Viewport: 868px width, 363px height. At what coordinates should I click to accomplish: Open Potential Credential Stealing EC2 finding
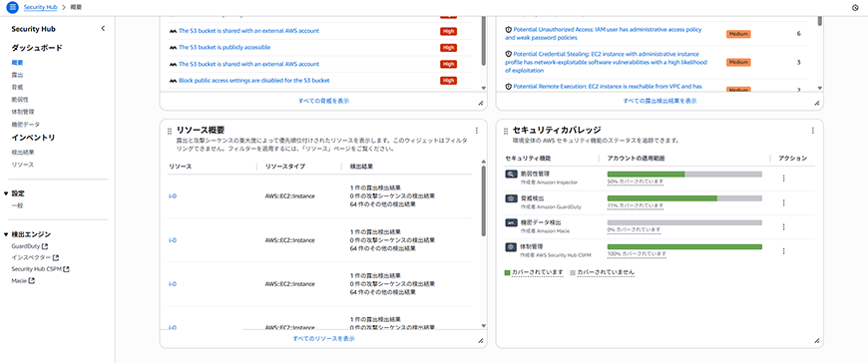[607, 63]
